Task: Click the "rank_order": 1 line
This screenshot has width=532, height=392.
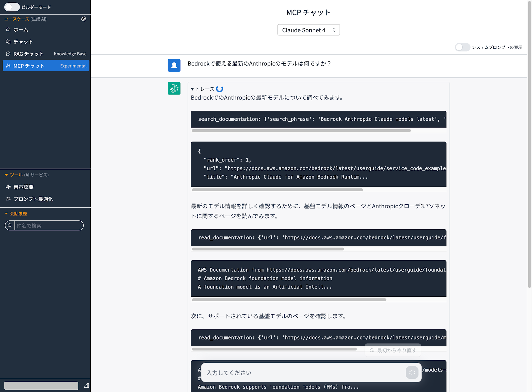Action: click(x=227, y=160)
